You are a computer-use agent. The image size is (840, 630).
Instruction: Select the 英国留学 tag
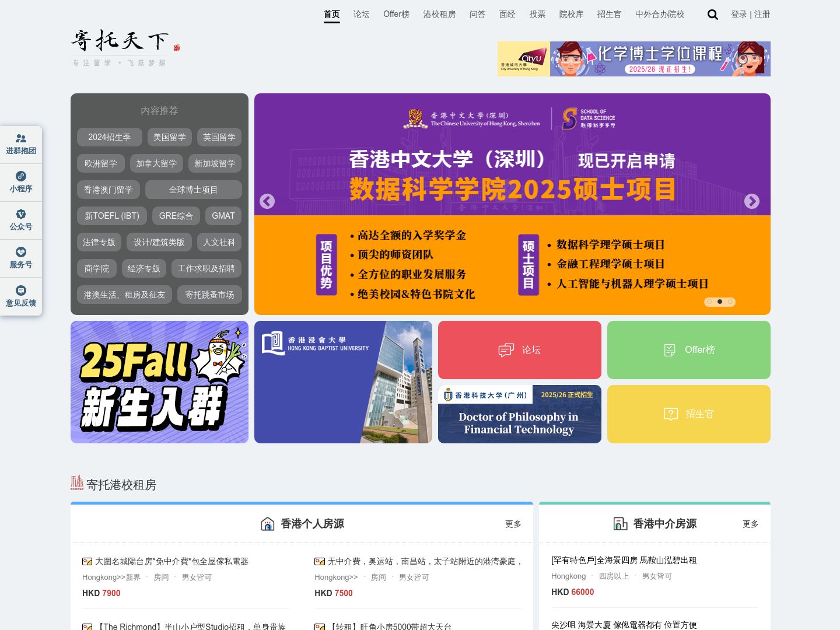click(219, 137)
